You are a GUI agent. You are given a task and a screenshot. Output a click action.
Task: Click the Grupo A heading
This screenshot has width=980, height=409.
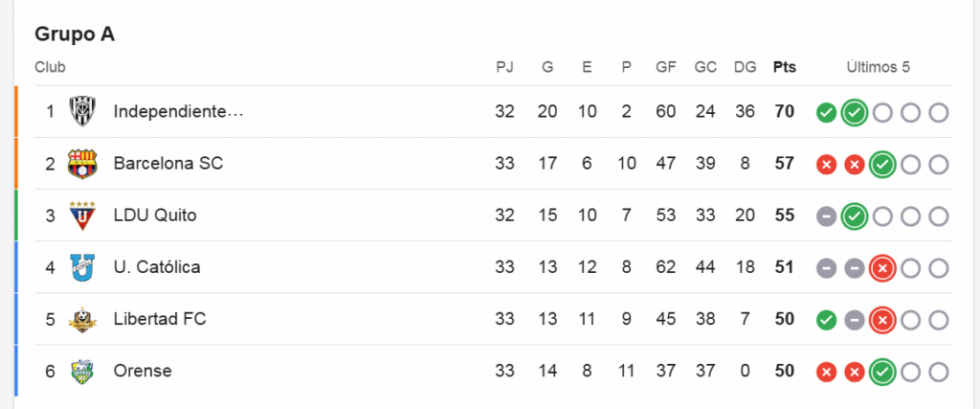(75, 34)
